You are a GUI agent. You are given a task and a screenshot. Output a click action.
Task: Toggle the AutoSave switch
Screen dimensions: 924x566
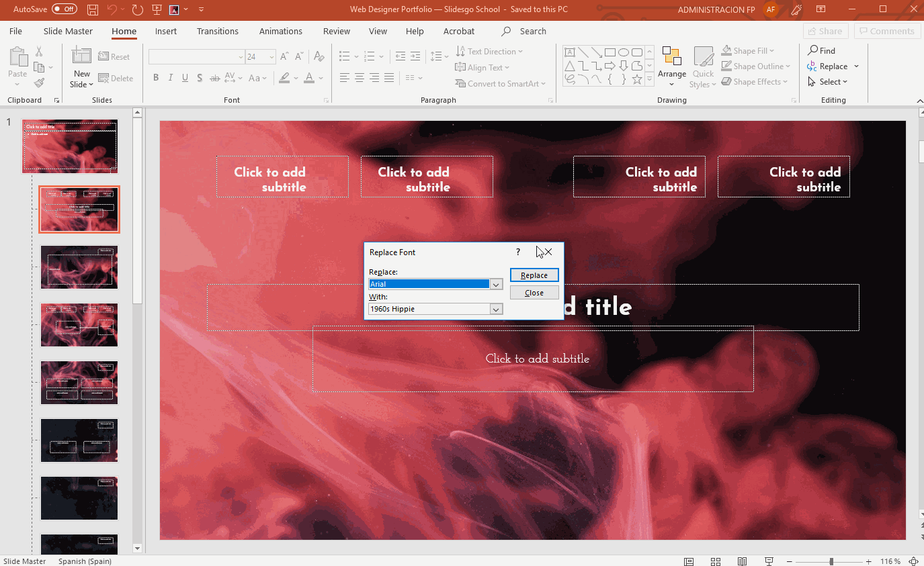pyautogui.click(x=65, y=9)
